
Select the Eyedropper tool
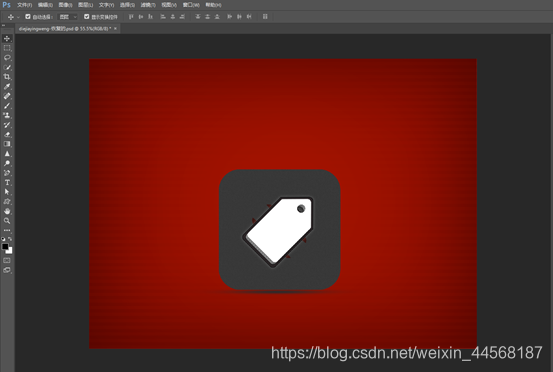pyautogui.click(x=7, y=86)
